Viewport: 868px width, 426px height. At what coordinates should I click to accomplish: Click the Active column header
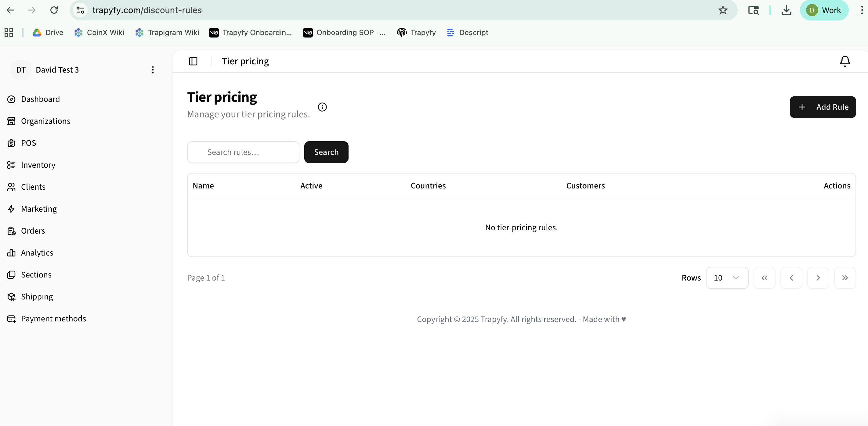[311, 186]
